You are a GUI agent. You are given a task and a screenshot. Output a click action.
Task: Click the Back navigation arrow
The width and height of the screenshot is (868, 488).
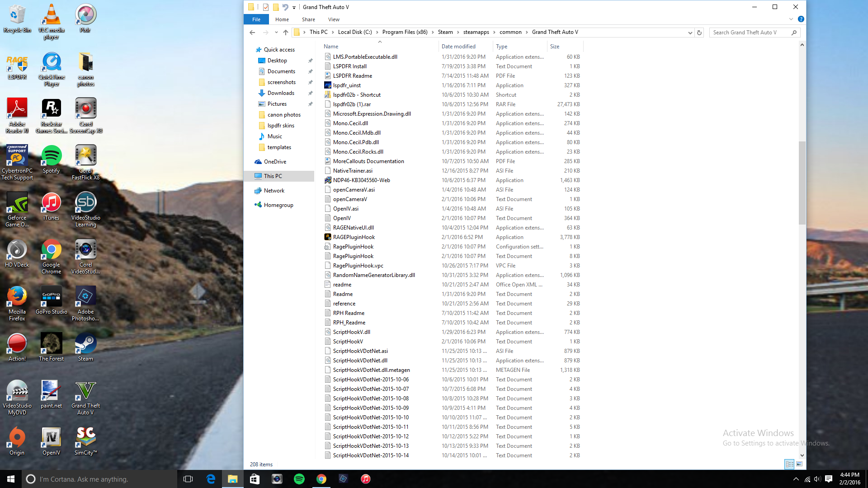coord(252,32)
